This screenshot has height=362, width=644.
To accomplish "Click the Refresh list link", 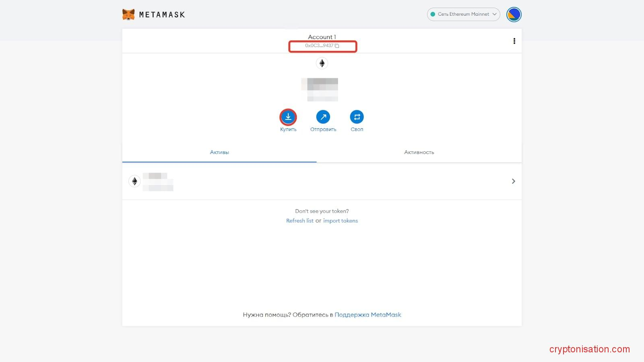I will 299,221.
